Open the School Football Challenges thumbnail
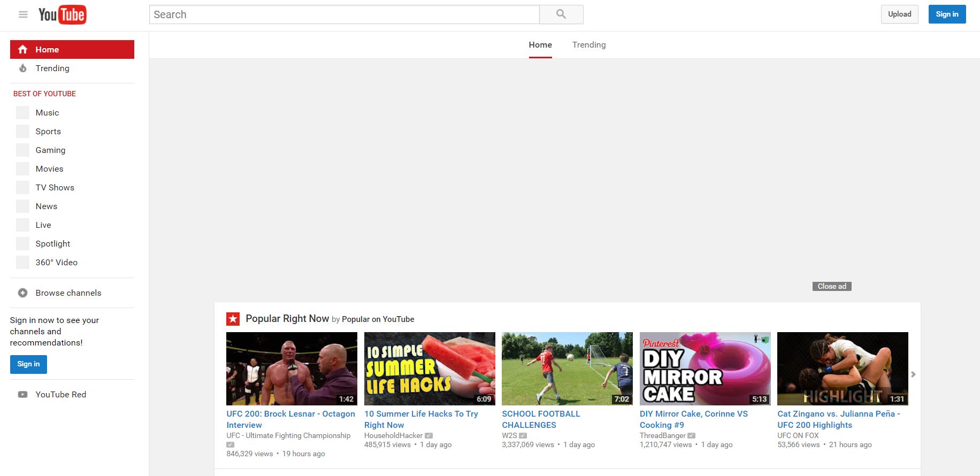980x476 pixels. click(x=567, y=368)
